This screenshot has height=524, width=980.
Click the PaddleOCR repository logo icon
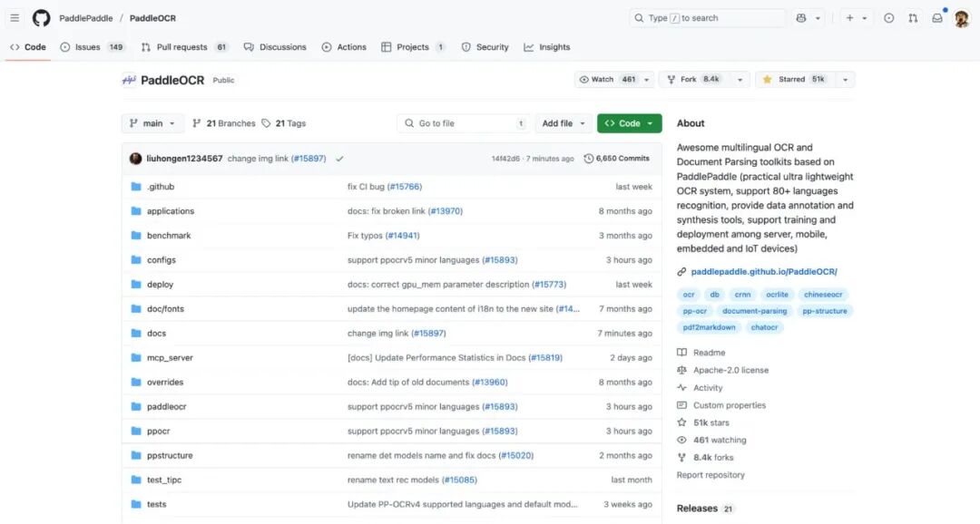pyautogui.click(x=129, y=80)
